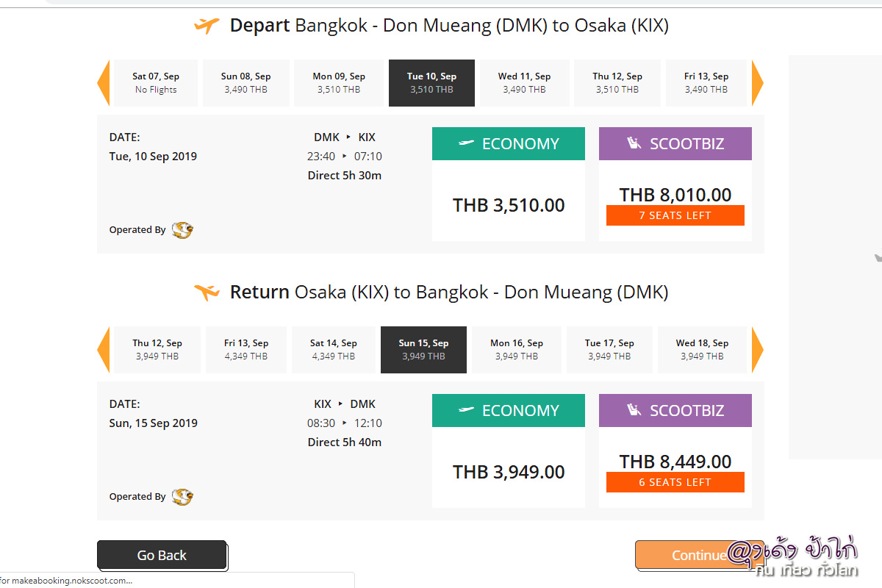The height and width of the screenshot is (588, 882).
Task: Select Wed 11, Sep departure date tab
Action: coord(524,83)
